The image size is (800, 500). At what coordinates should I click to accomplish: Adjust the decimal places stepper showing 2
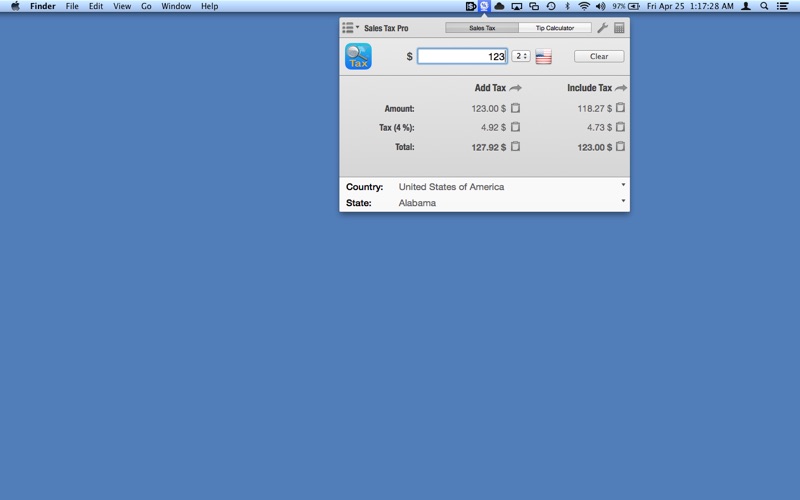(x=521, y=56)
